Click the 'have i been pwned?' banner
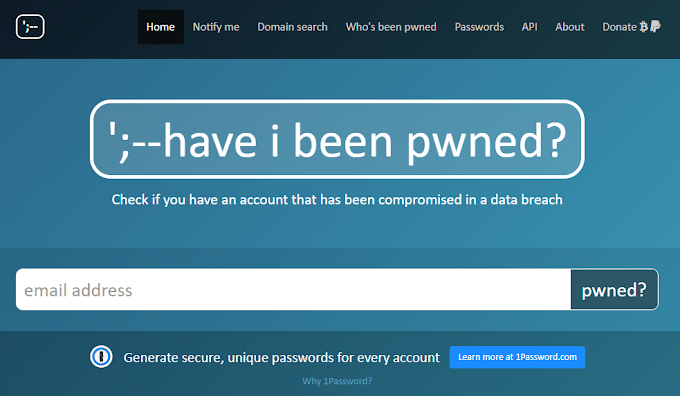The image size is (680, 396). (x=337, y=139)
